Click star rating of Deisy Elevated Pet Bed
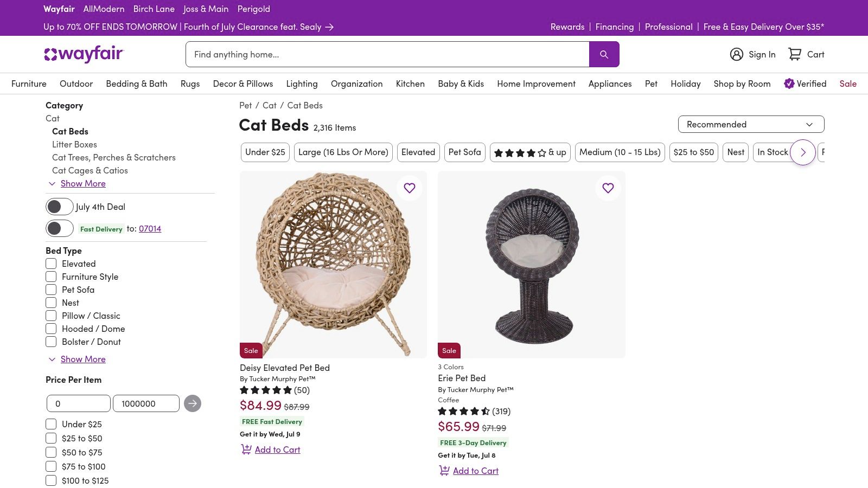The height and width of the screenshot is (488, 868). [x=266, y=390]
